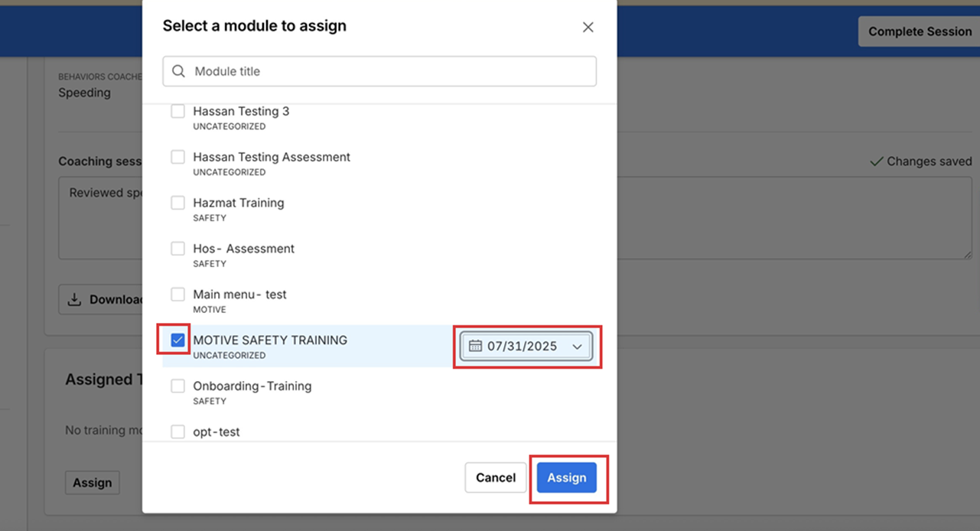Check the Hassan Testing 3 checkbox

tap(177, 112)
